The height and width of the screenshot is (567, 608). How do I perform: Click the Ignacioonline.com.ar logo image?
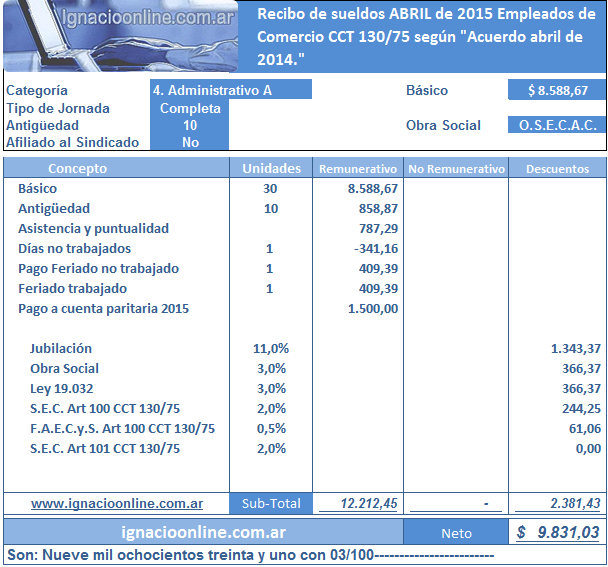click(x=121, y=36)
